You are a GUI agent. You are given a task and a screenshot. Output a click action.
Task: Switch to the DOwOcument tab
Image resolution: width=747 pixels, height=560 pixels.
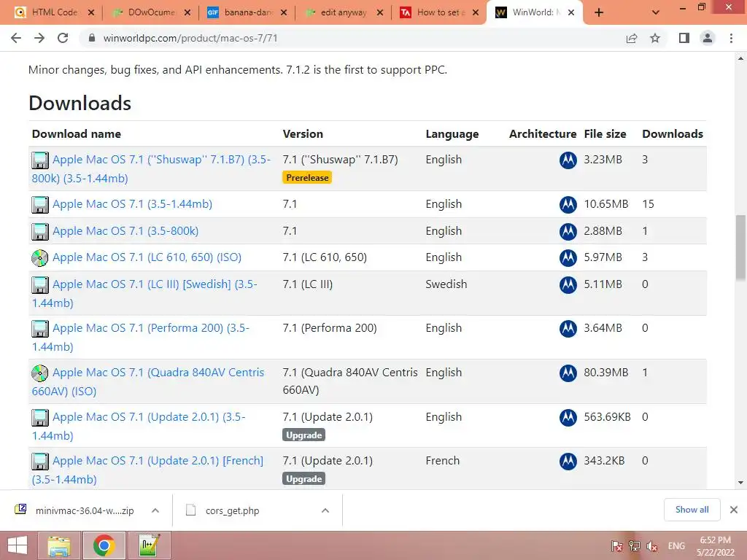pyautogui.click(x=151, y=12)
